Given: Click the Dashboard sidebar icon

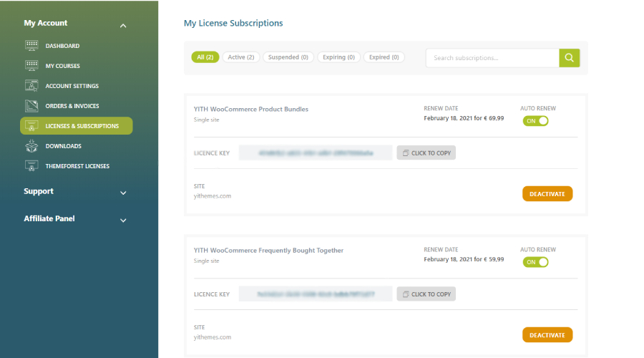Looking at the screenshot, I should [31, 46].
